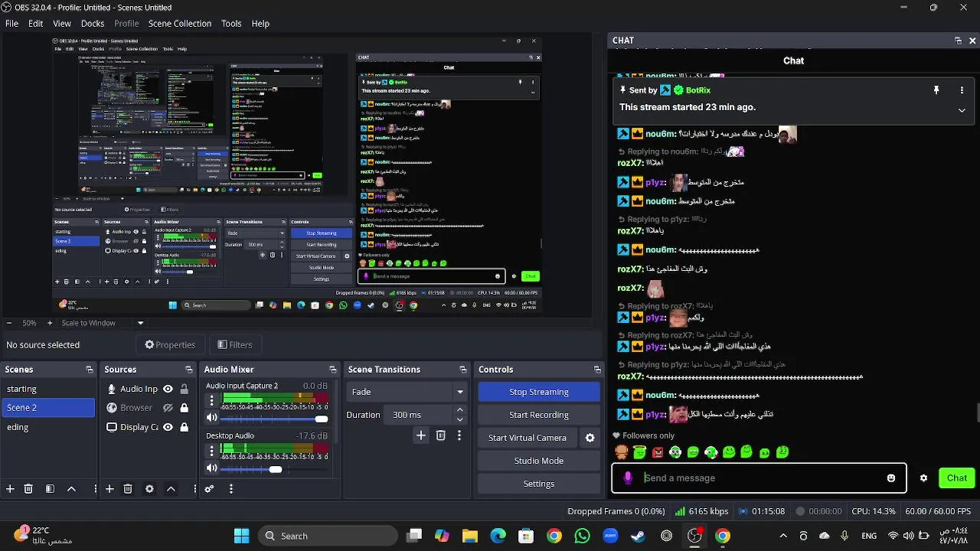This screenshot has height=551, width=980.
Task: Toggle Studio Mode
Action: click(x=539, y=461)
